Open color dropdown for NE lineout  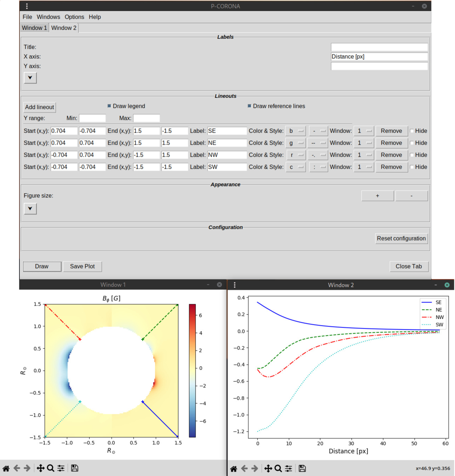(x=296, y=143)
